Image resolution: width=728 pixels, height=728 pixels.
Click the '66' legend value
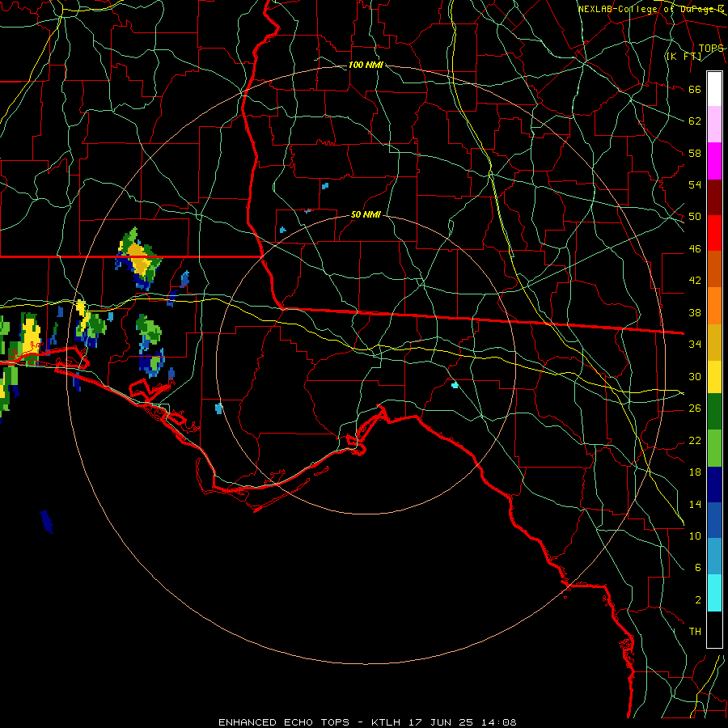pos(695,89)
